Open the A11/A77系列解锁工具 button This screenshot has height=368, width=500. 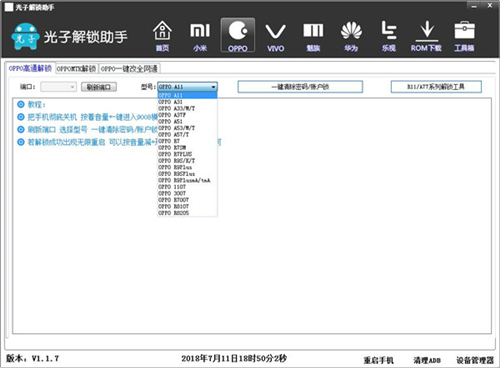(x=436, y=87)
